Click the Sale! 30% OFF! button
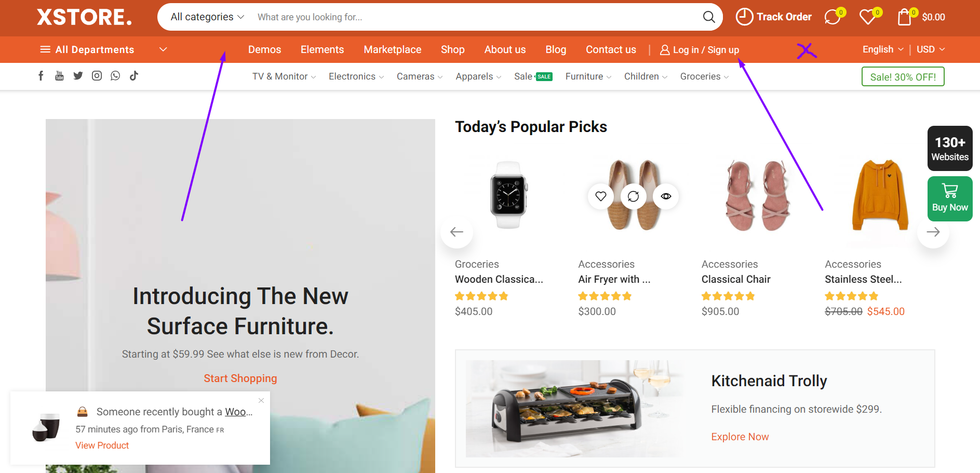 coord(903,77)
